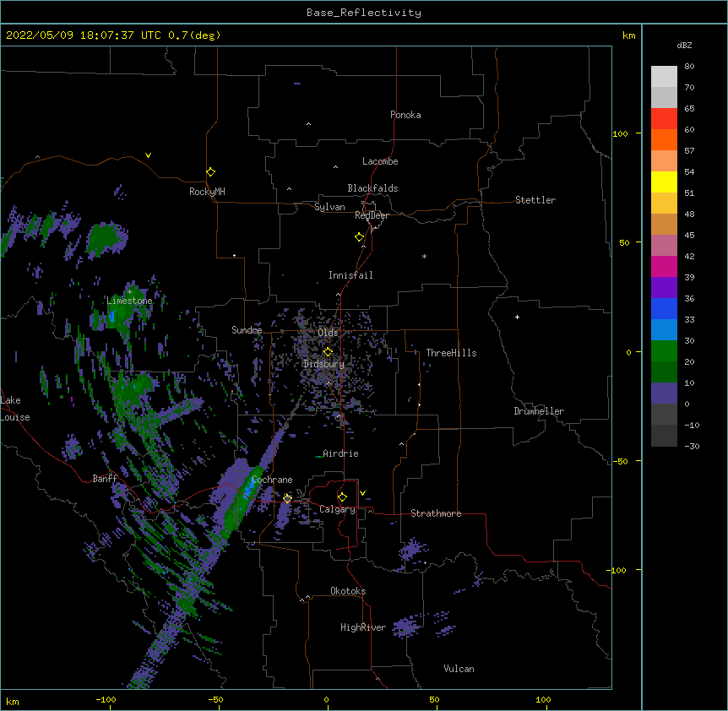Click the HighRiver label
Viewport: 728px width, 711px height.
(x=363, y=627)
